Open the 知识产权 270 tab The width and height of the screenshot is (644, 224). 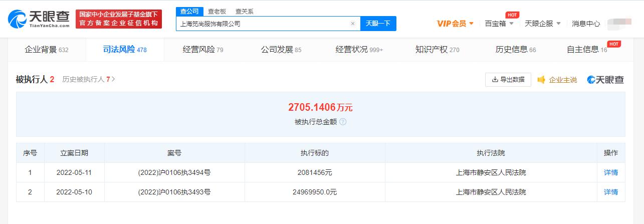point(438,50)
